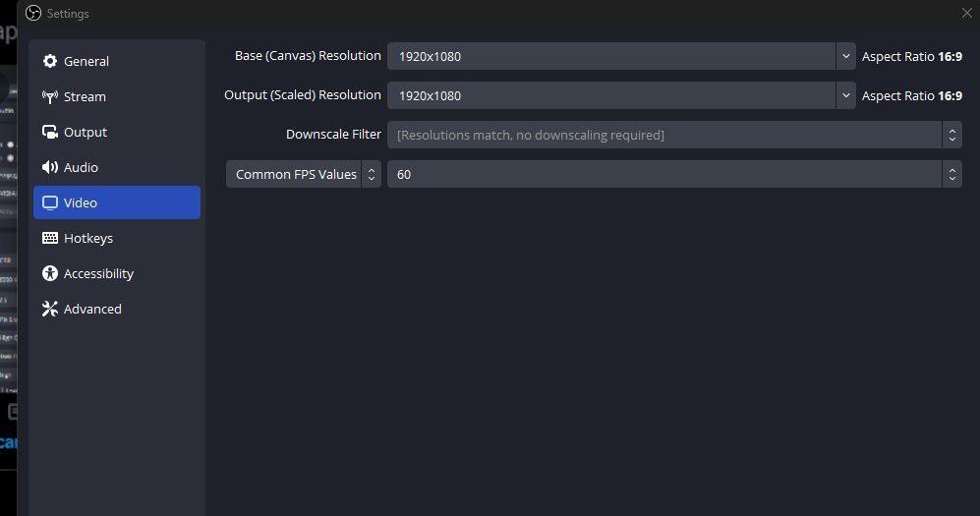Click the Hotkeys keyboard icon
Image resolution: width=980 pixels, height=516 pixels.
[x=50, y=238]
